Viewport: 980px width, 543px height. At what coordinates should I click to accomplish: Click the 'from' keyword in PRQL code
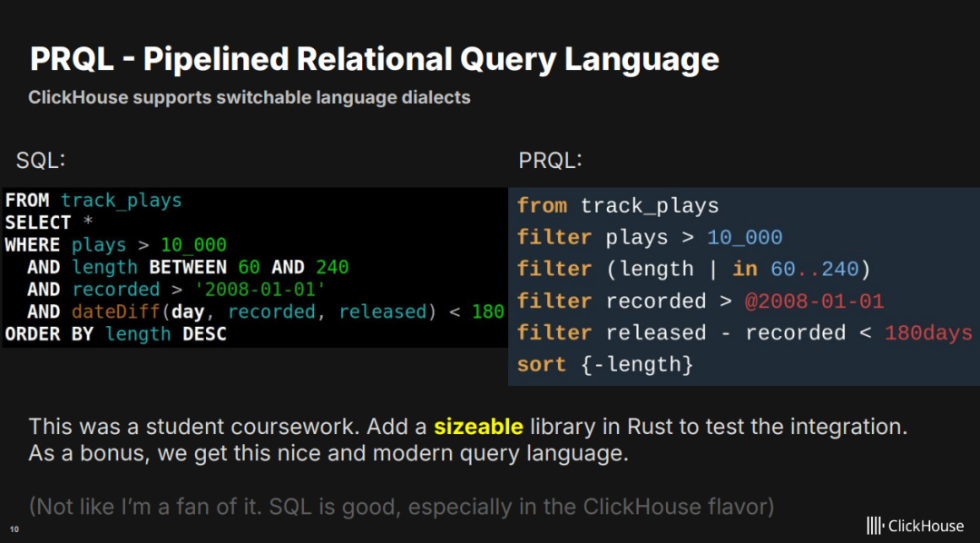(542, 206)
